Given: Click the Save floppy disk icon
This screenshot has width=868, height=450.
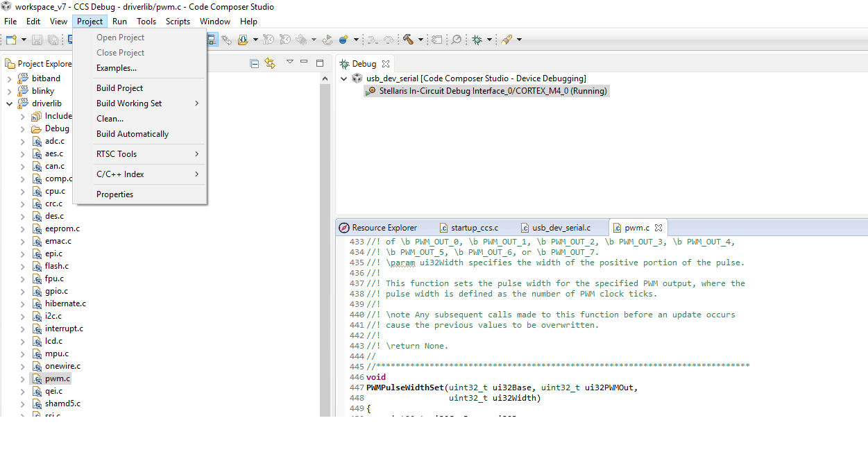Looking at the screenshot, I should tap(37, 40).
